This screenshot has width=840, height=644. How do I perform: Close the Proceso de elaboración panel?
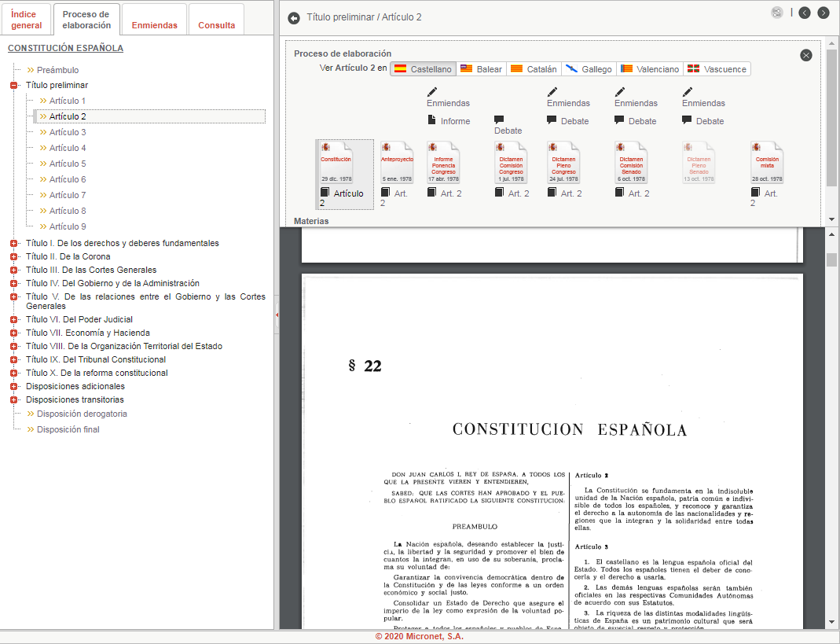(805, 55)
